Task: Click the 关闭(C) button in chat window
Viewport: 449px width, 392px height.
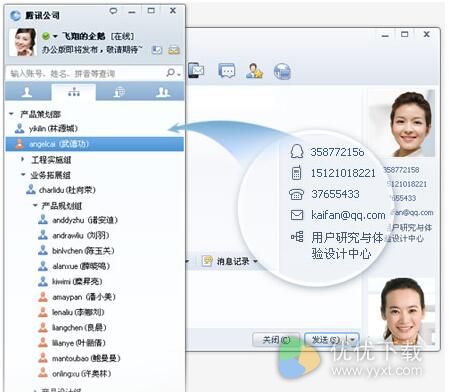Action: pyautogui.click(x=276, y=340)
